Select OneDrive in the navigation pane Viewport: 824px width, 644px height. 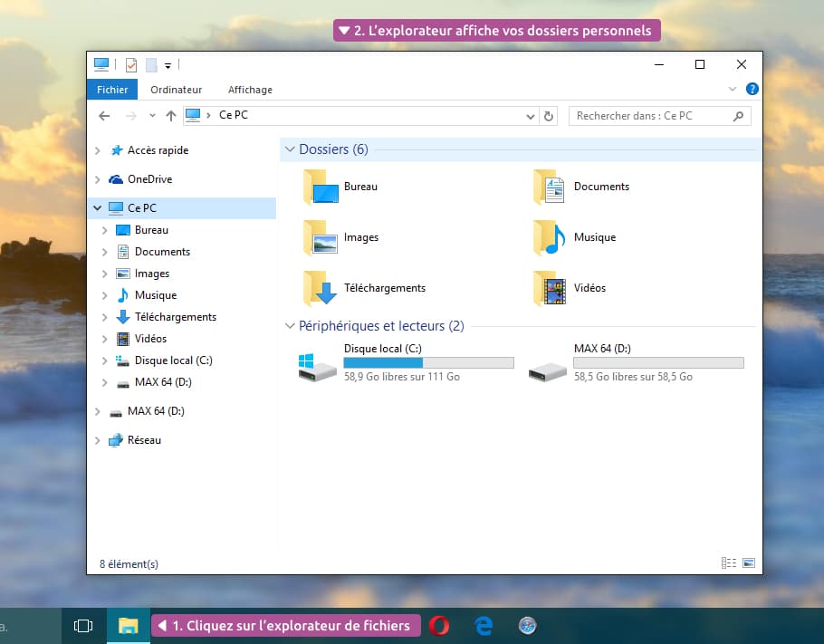(x=149, y=179)
